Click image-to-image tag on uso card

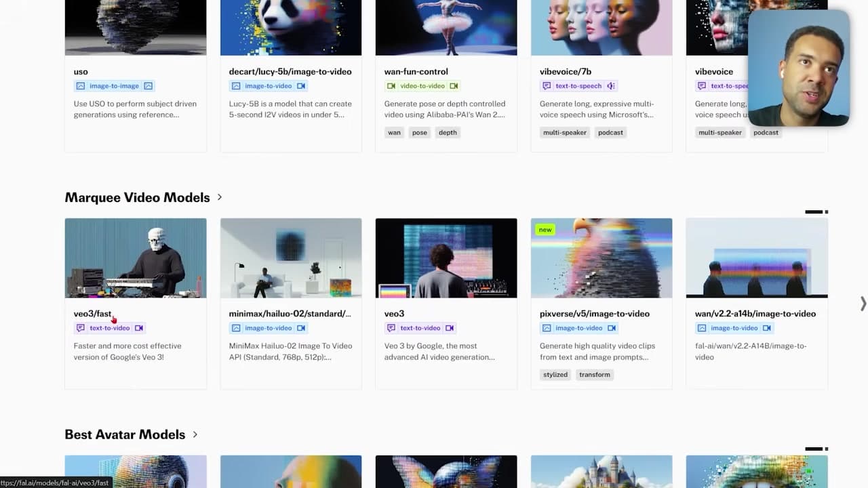114,86
